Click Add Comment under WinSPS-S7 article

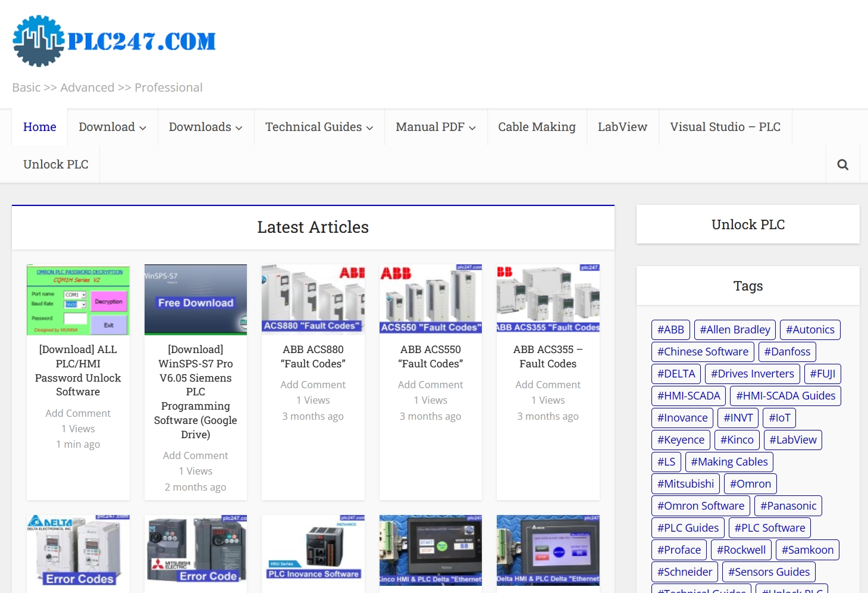click(196, 455)
